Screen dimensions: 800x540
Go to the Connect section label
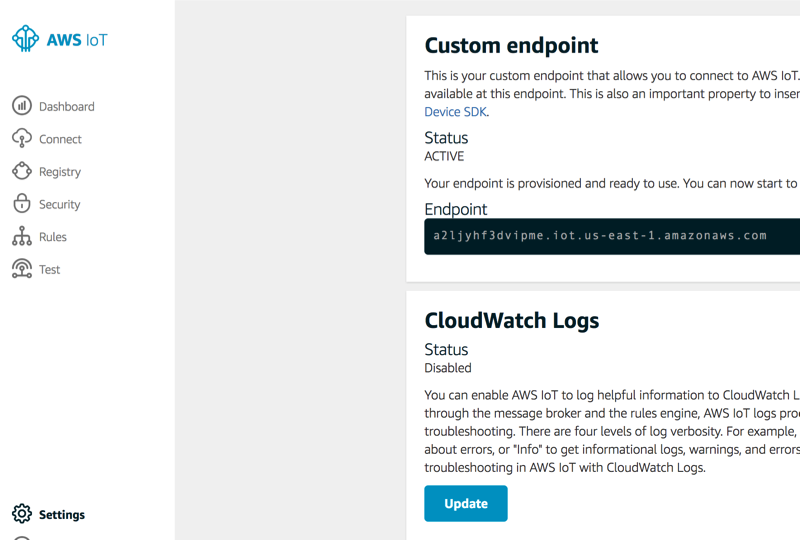(60, 140)
